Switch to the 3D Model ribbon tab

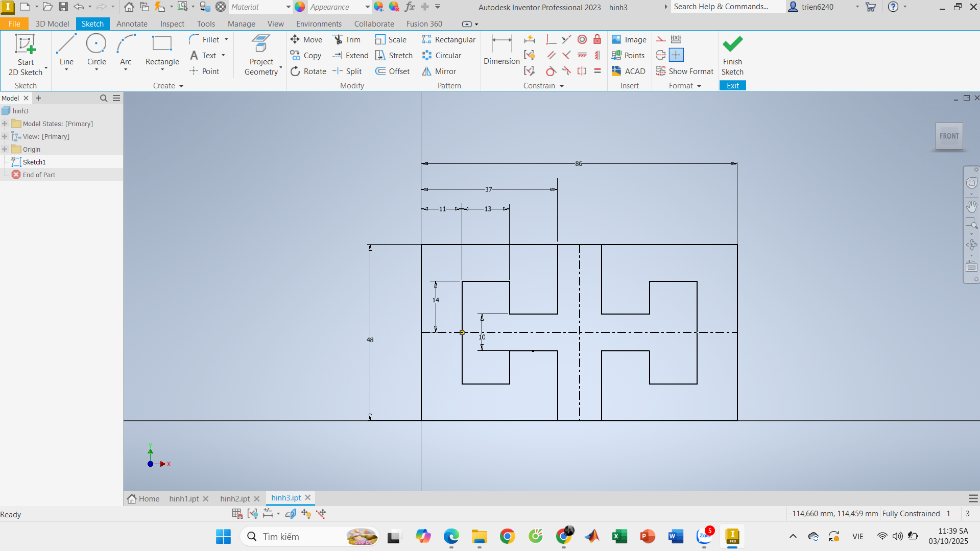click(x=52, y=24)
